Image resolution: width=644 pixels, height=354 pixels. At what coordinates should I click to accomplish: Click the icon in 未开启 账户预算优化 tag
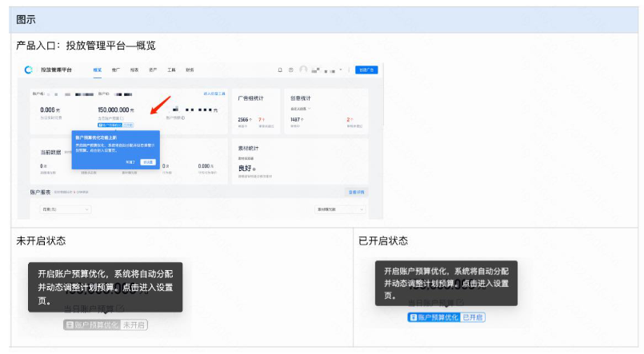(x=70, y=324)
